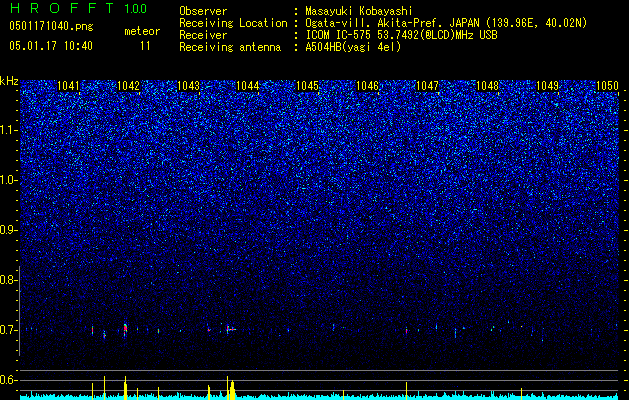The height and width of the screenshot is (400, 629).
Task: Click the 1048 time marker
Action: click(487, 86)
